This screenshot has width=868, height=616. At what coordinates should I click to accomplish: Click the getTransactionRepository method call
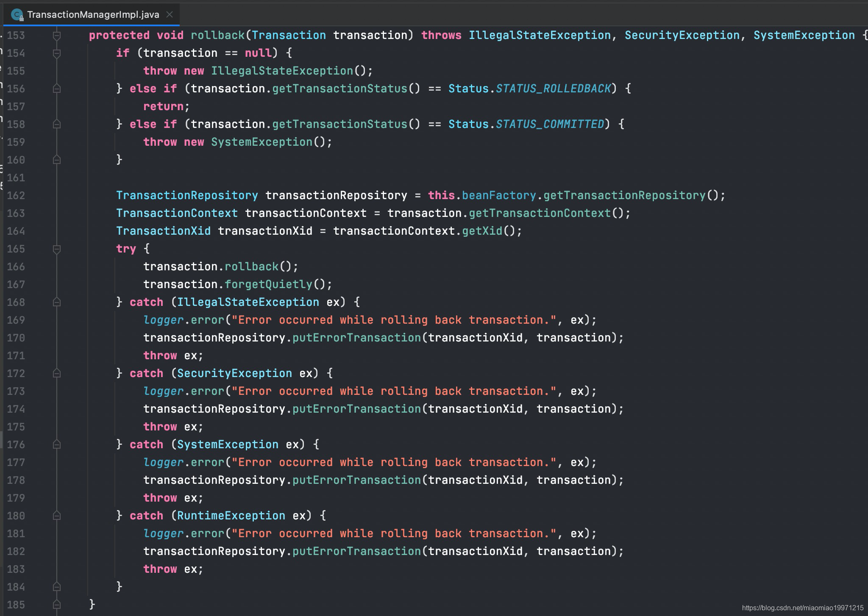pyautogui.click(x=624, y=195)
